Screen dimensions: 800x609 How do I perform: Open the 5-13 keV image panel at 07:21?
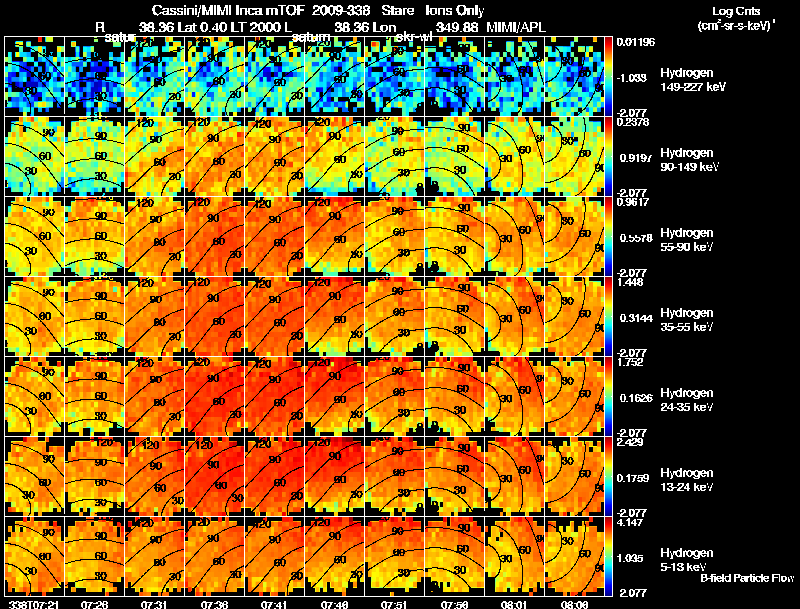click(x=34, y=556)
